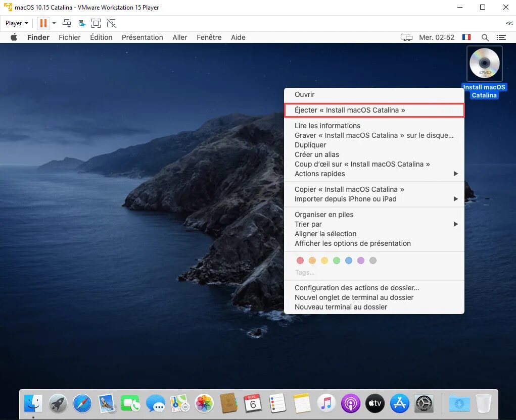
Task: Click French flag input source icon
Action: [466, 37]
